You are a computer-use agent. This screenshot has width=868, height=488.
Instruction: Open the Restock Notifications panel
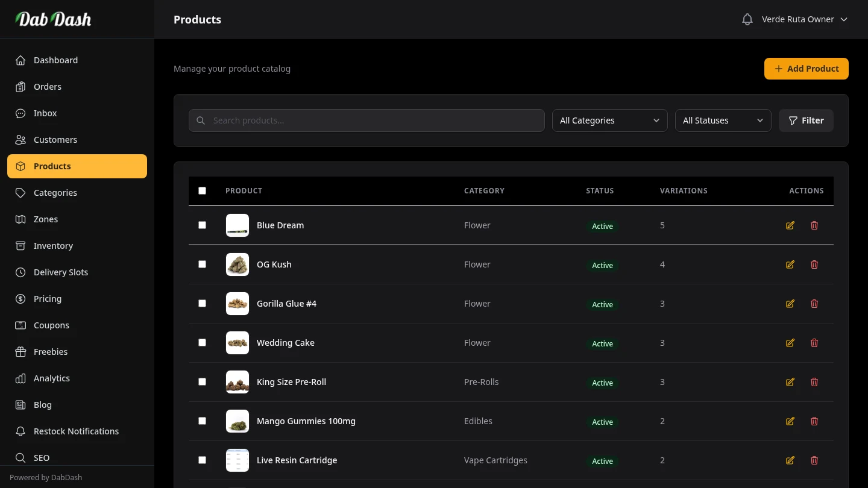(76, 431)
